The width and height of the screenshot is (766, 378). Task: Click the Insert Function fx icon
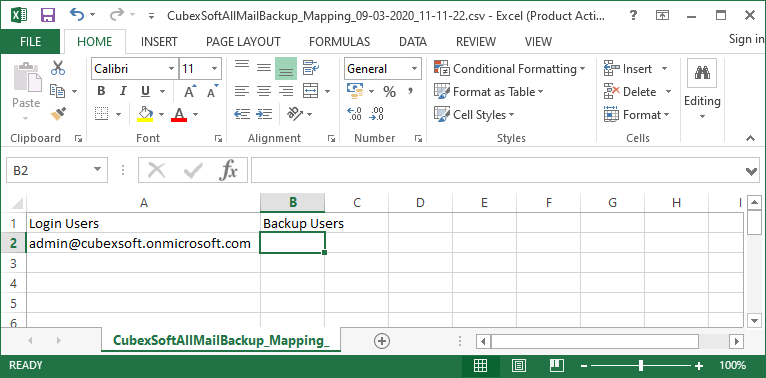tap(229, 170)
